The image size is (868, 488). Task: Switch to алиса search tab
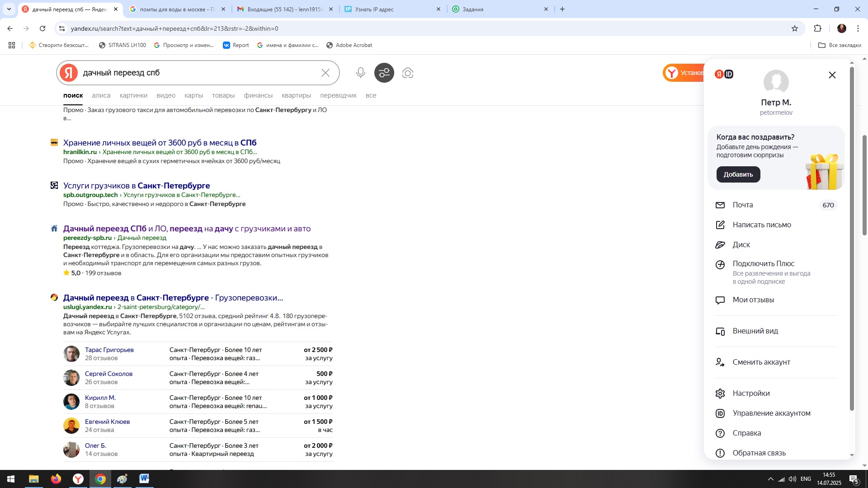click(x=101, y=95)
